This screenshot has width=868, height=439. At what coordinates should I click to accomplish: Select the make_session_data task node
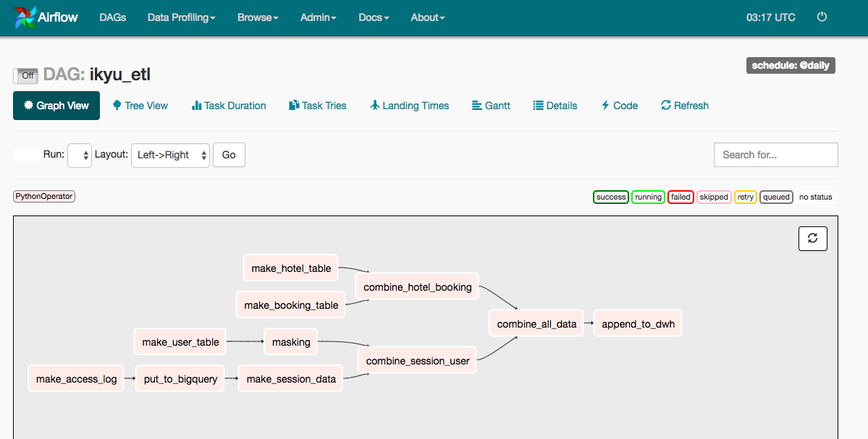tap(291, 379)
